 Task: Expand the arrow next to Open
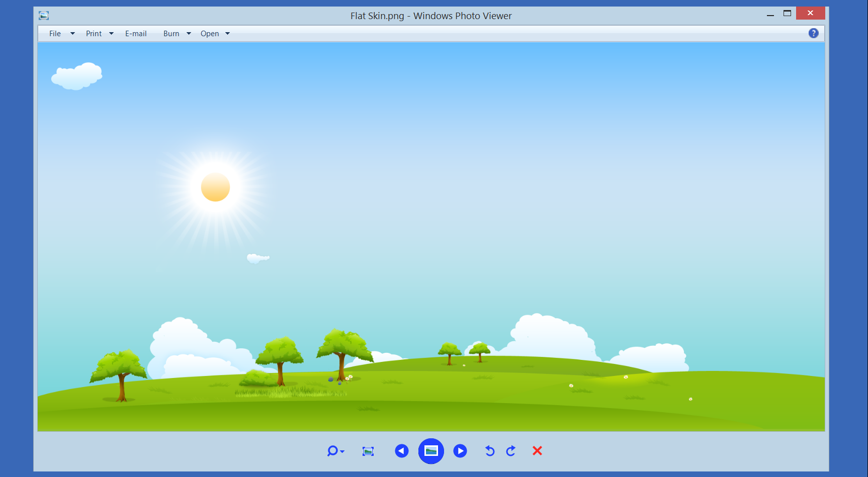(227, 34)
